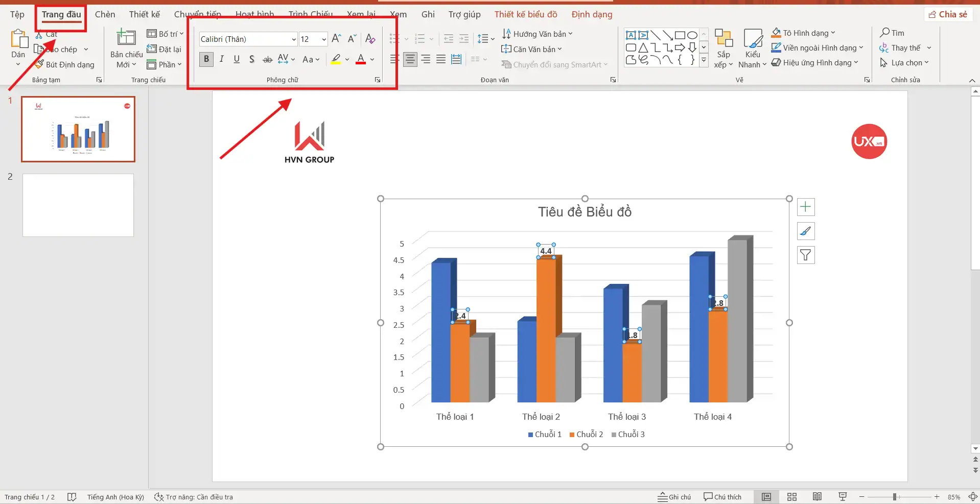Insert an oval shape
Viewport: 980px width, 504px height.
(x=692, y=35)
